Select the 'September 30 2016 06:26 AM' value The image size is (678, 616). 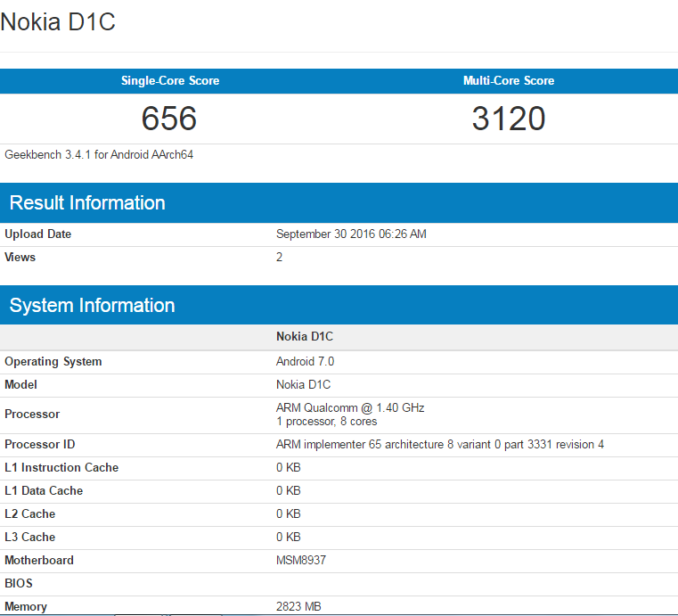click(351, 234)
